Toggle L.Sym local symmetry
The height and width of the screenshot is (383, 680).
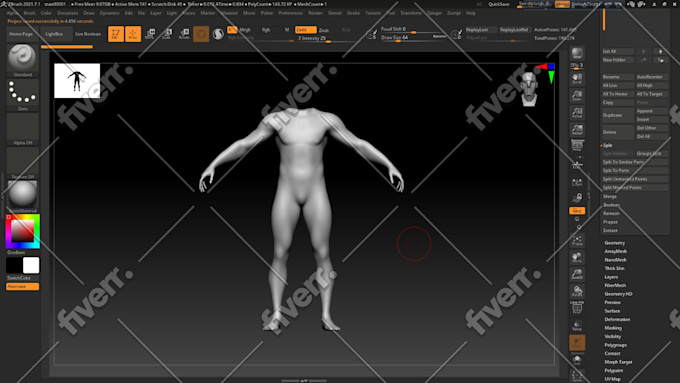tap(577, 182)
